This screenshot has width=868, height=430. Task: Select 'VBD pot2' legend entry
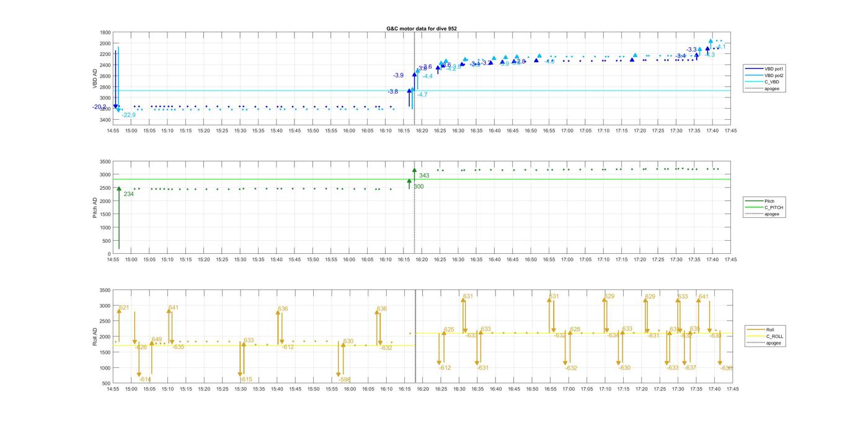tap(774, 75)
